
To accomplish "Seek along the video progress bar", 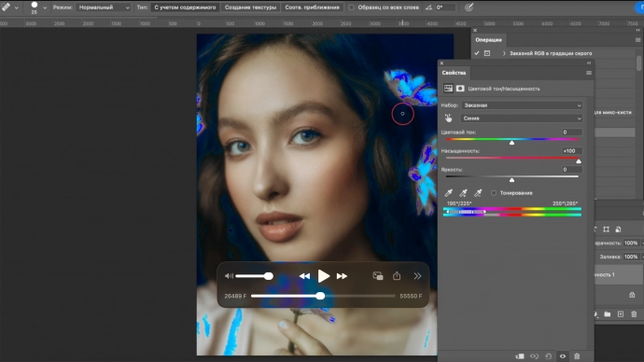I will click(323, 296).
